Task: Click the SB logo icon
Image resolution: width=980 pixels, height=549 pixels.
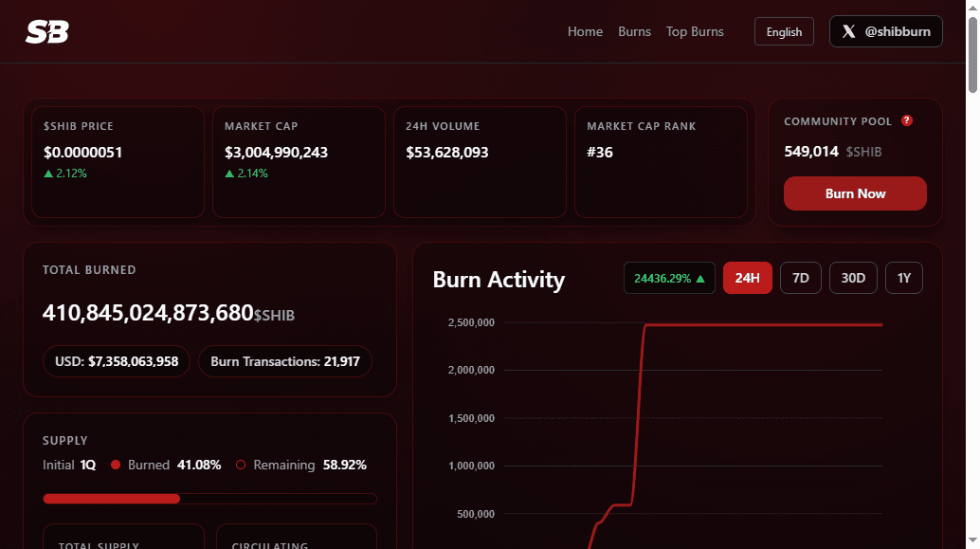Action: (x=46, y=32)
